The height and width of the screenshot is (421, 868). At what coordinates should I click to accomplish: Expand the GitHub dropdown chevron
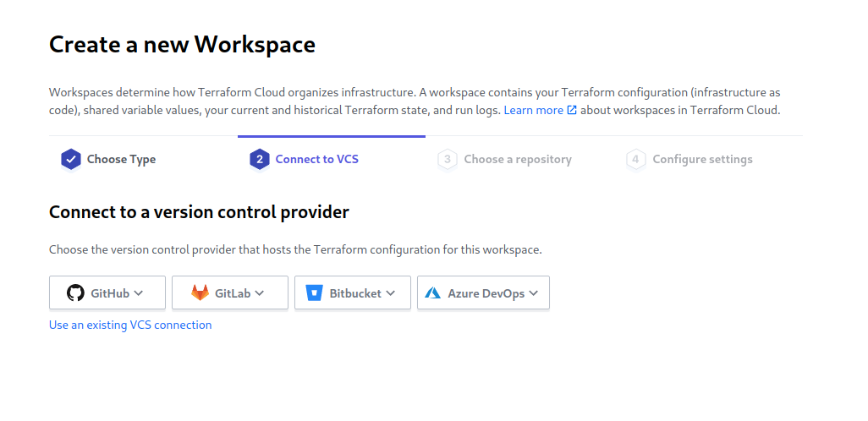click(139, 293)
